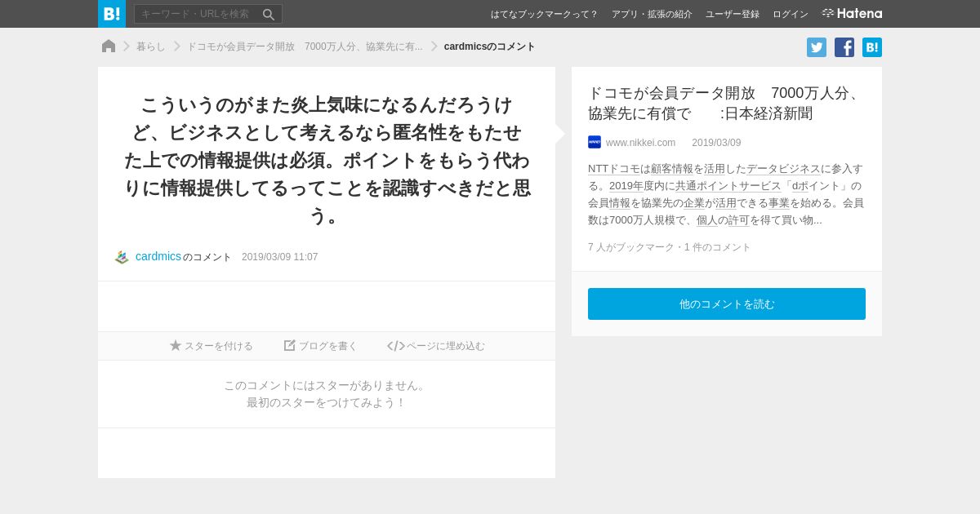Click ブログを書く button
980x514 pixels.
click(x=321, y=346)
